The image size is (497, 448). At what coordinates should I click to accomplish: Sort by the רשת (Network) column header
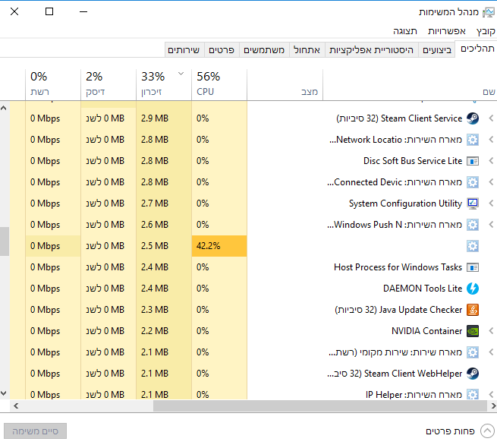click(53, 84)
